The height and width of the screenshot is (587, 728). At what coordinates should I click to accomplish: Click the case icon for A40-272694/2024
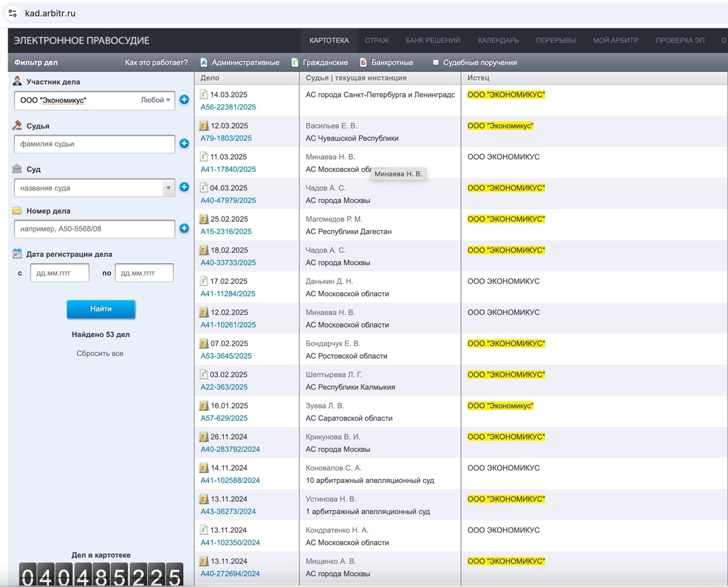point(204,561)
